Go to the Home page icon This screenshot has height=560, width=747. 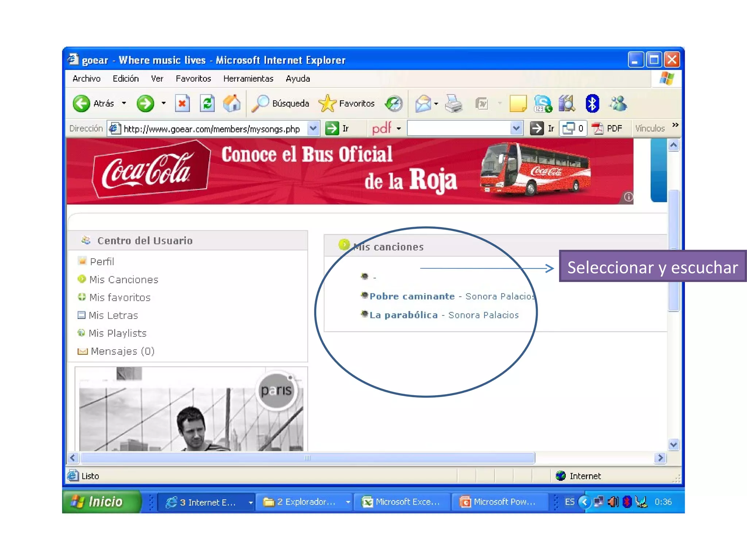click(232, 104)
